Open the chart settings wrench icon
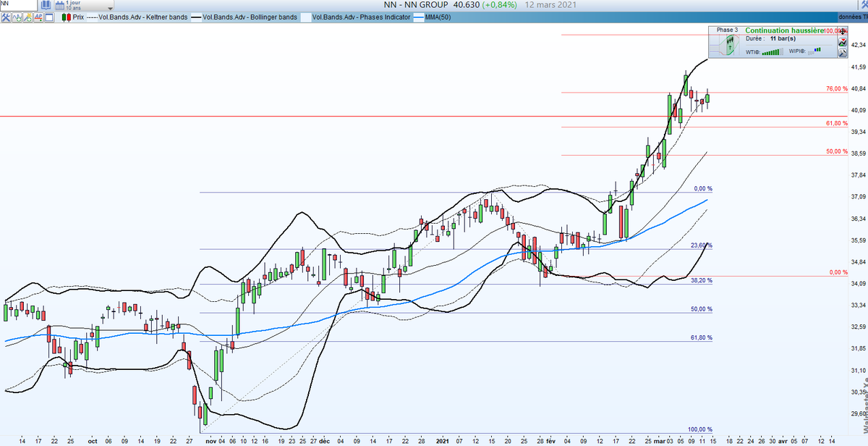The width and height of the screenshot is (868, 446). 6,17
